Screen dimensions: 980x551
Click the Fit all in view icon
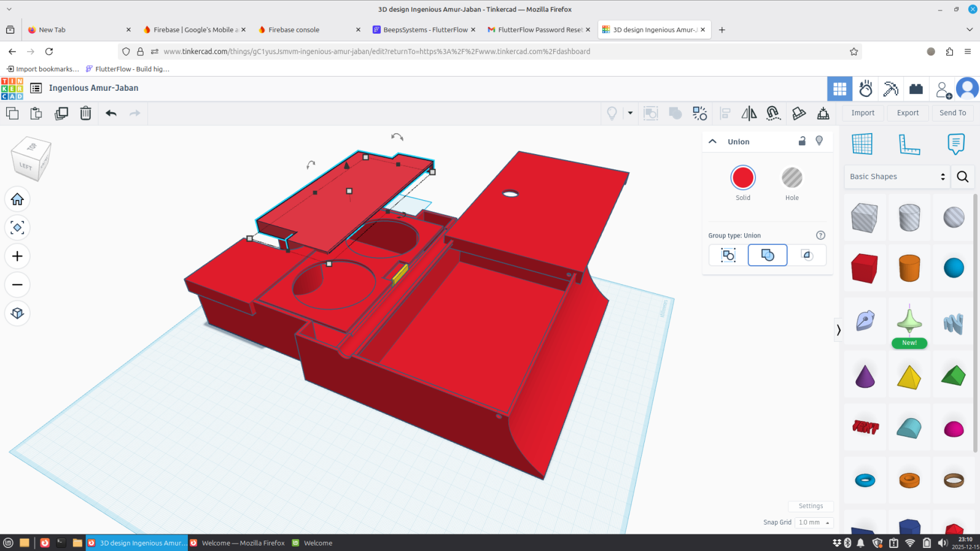17,228
